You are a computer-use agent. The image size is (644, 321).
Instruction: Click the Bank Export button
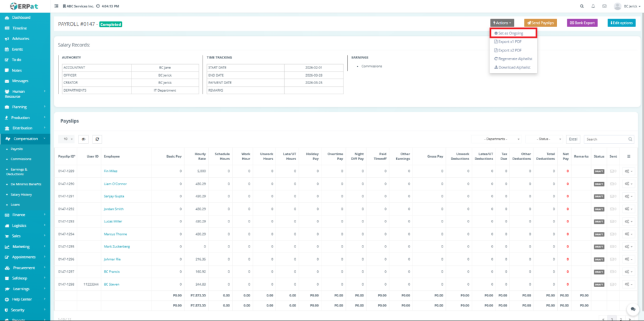coord(582,23)
